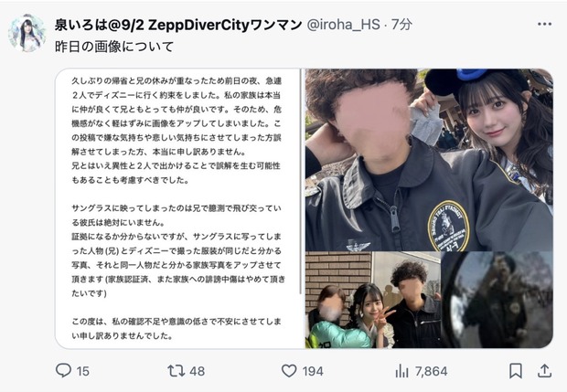Click the post text 昨日の画像について
The image size is (567, 392).
coord(114,47)
